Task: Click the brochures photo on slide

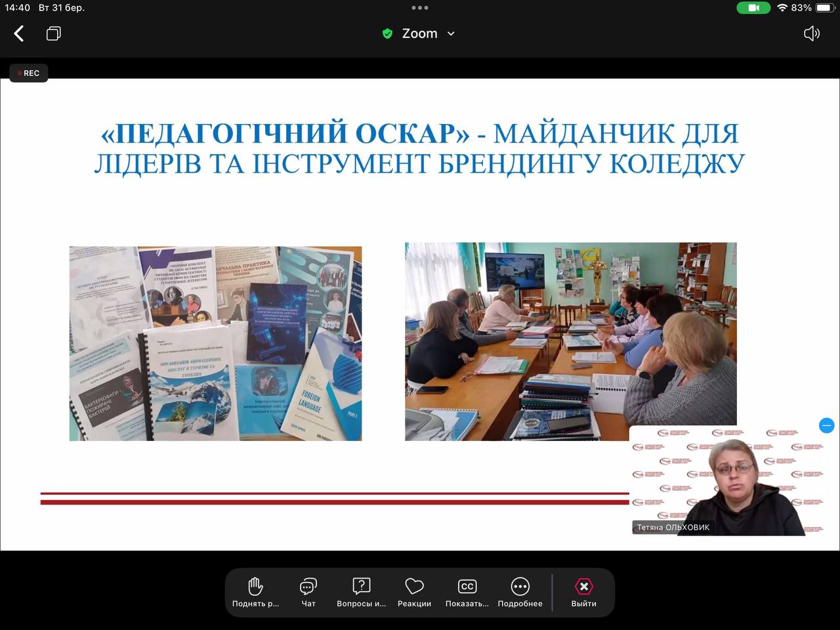Action: [215, 343]
